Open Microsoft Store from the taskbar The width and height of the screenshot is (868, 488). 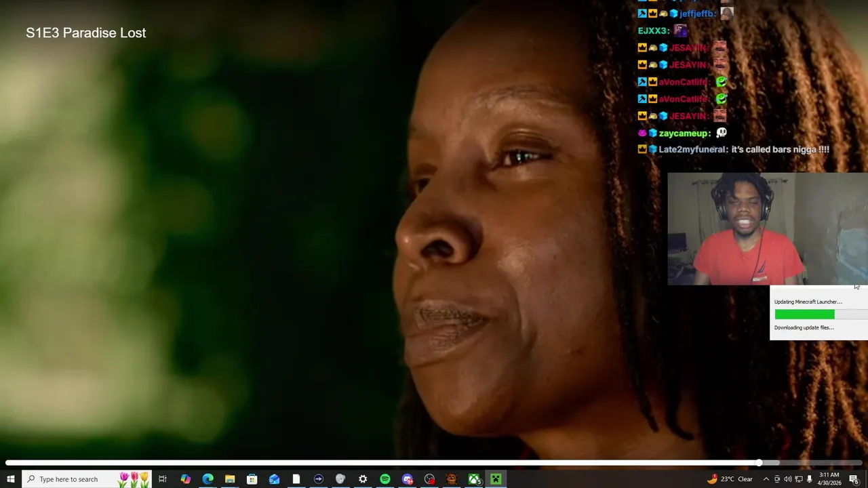coord(252,479)
